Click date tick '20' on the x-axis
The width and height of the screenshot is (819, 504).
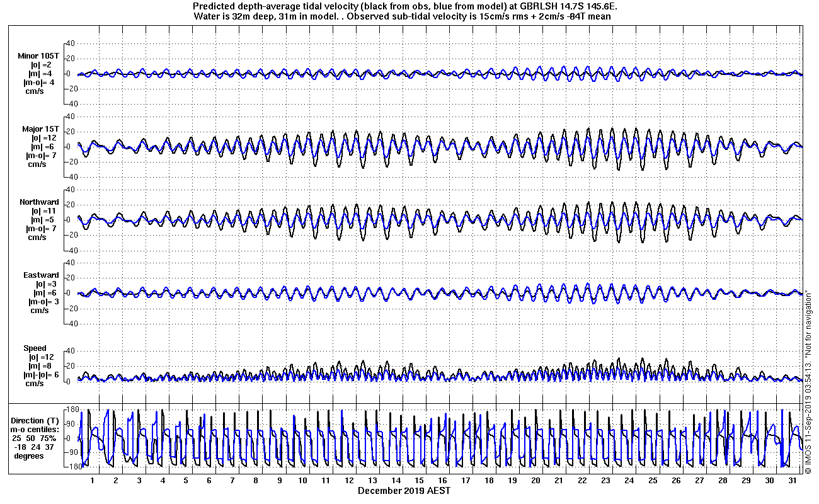pyautogui.click(x=535, y=480)
